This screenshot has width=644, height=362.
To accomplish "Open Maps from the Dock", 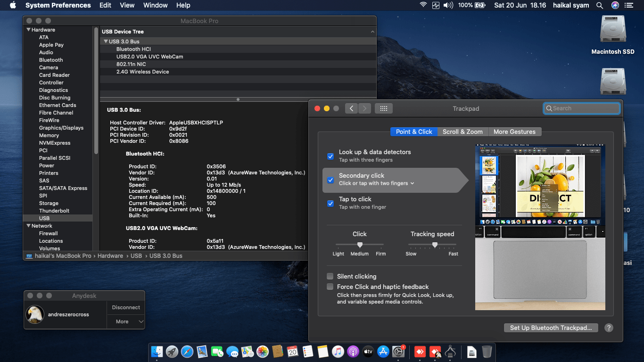I will tap(248, 351).
